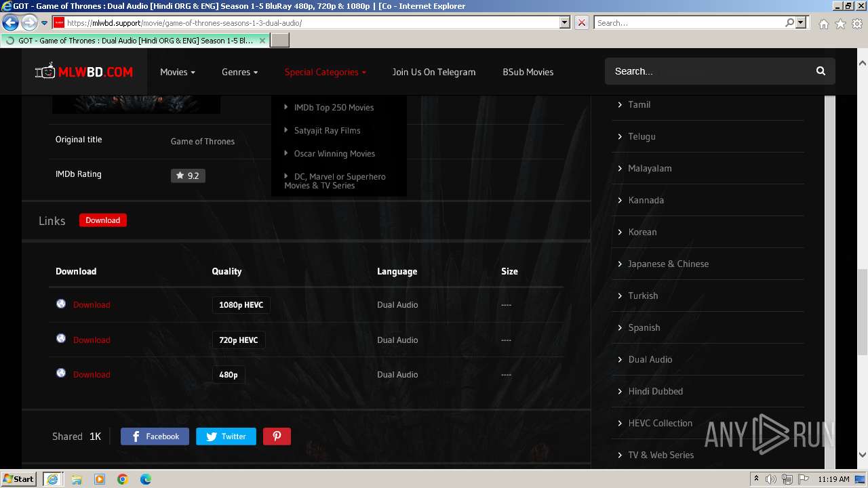Click the red Download tab button beside Links

(103, 220)
